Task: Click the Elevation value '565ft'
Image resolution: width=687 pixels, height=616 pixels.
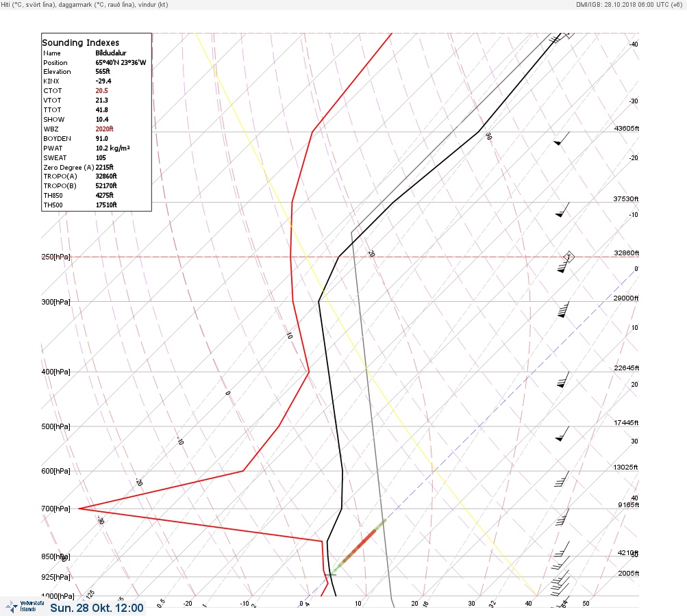Action: [103, 71]
